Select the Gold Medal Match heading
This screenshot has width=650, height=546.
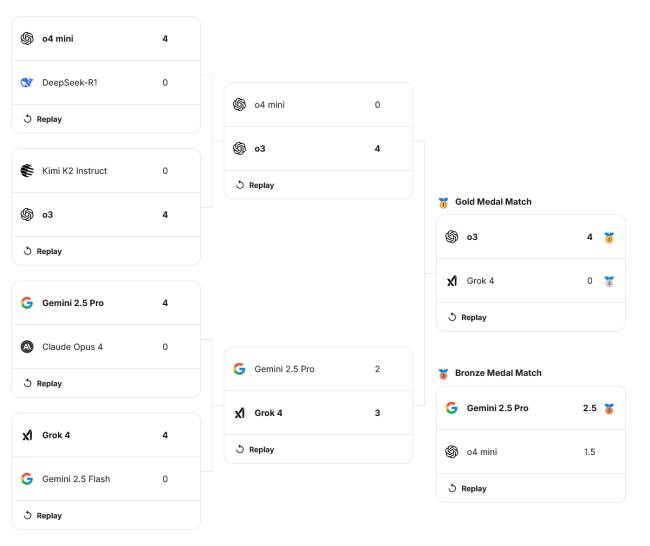493,202
